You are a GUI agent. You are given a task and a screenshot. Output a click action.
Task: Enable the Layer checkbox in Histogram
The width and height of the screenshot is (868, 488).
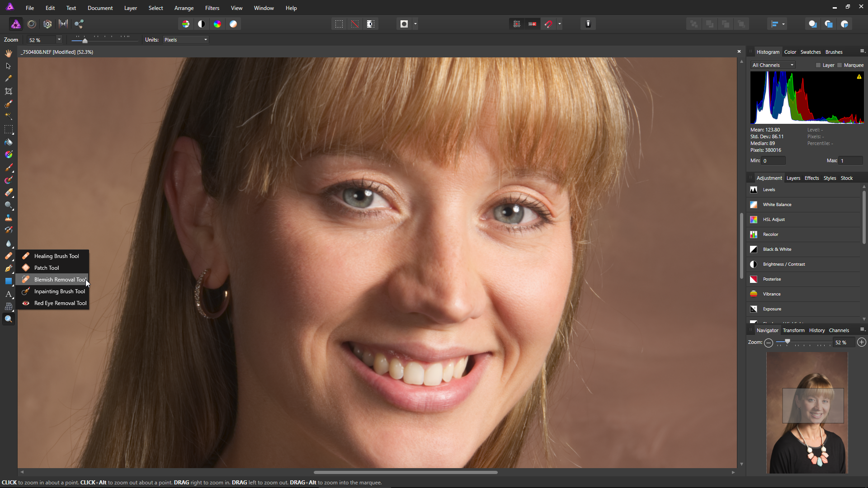[818, 65]
